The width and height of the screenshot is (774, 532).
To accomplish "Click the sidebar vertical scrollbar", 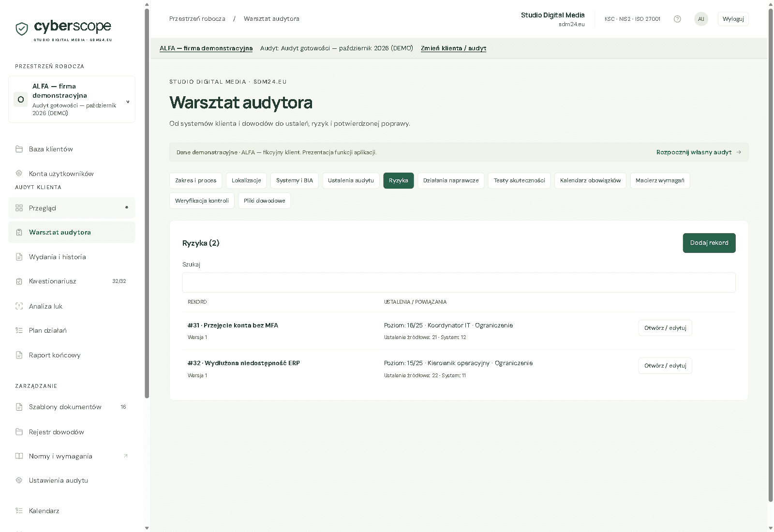I will click(147, 203).
